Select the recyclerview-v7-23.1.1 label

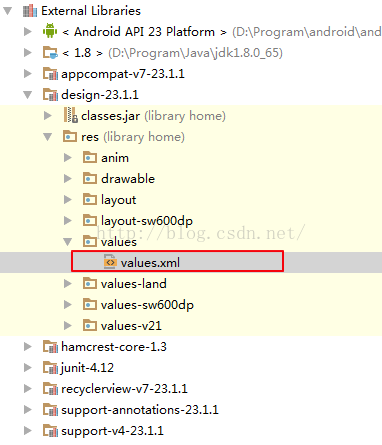(124, 389)
